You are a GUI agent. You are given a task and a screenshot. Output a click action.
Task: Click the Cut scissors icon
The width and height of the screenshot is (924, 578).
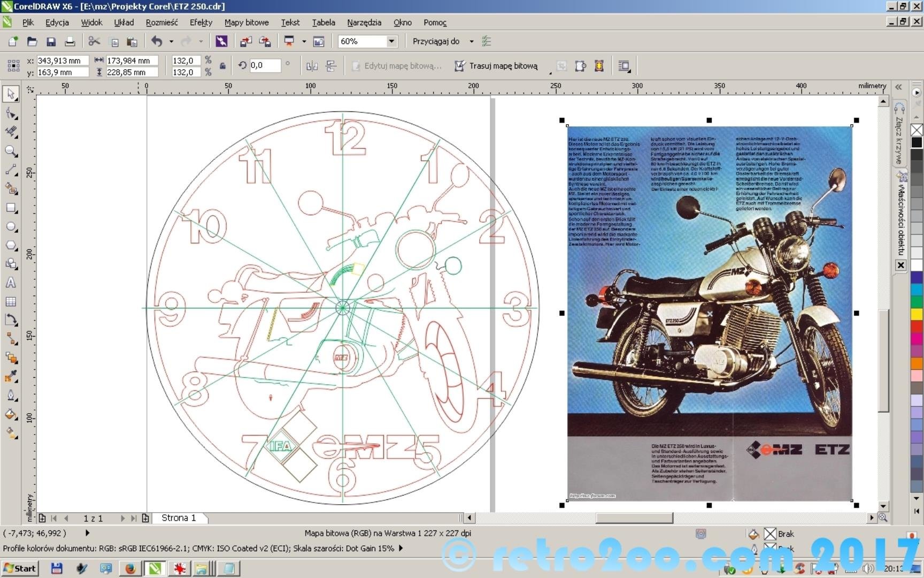(94, 42)
